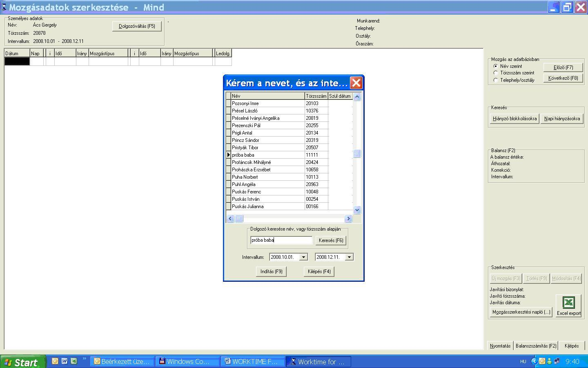588x368 pixels.
Task: Open the interval end date 2008.12.11. dropdown
Action: pos(349,257)
